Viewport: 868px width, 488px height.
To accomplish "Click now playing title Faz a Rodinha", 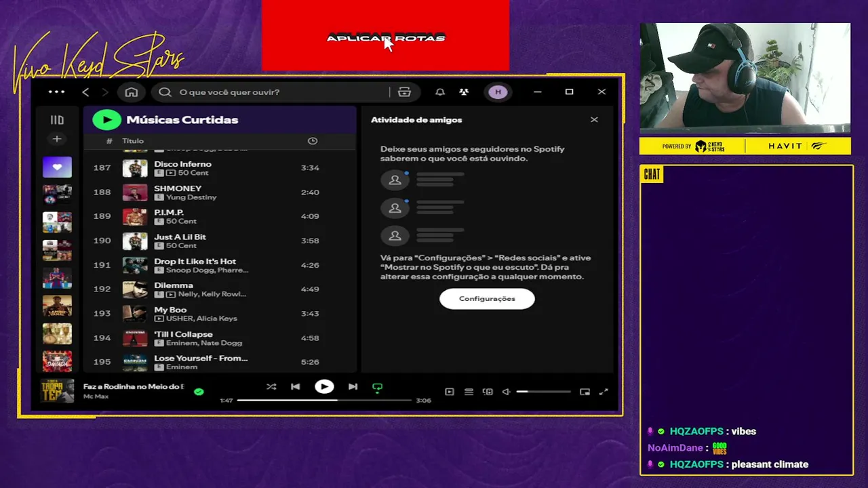I will 134,386.
